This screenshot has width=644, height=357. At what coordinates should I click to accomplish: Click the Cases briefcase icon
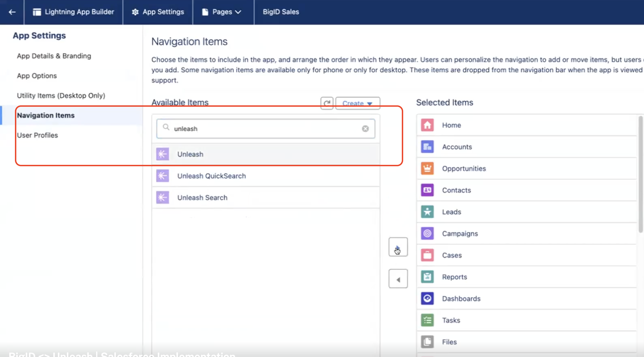pos(427,255)
